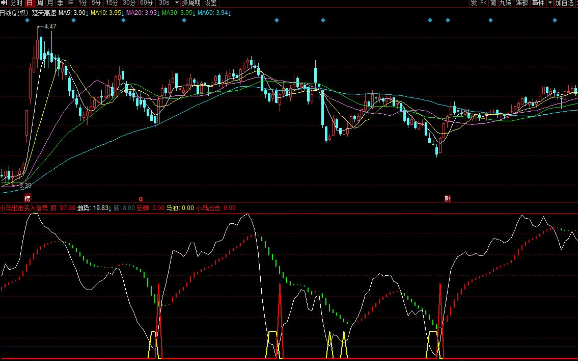Click the red marker icon below the first rally
The image size is (578, 361).
[28, 198]
